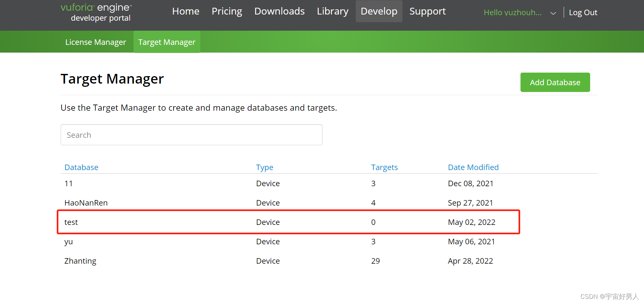Switch to the License Manager tab
Image resolution: width=644 pixels, height=303 pixels.
95,42
